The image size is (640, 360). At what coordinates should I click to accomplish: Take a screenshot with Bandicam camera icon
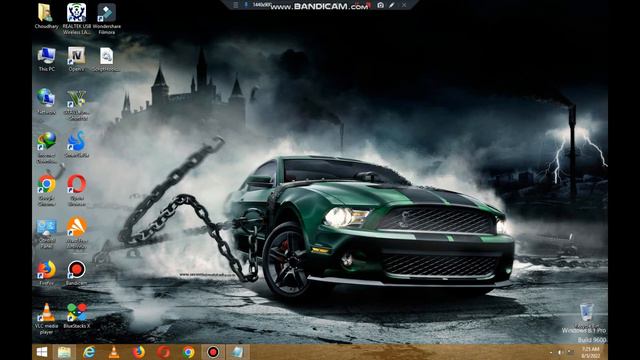pos(380,5)
